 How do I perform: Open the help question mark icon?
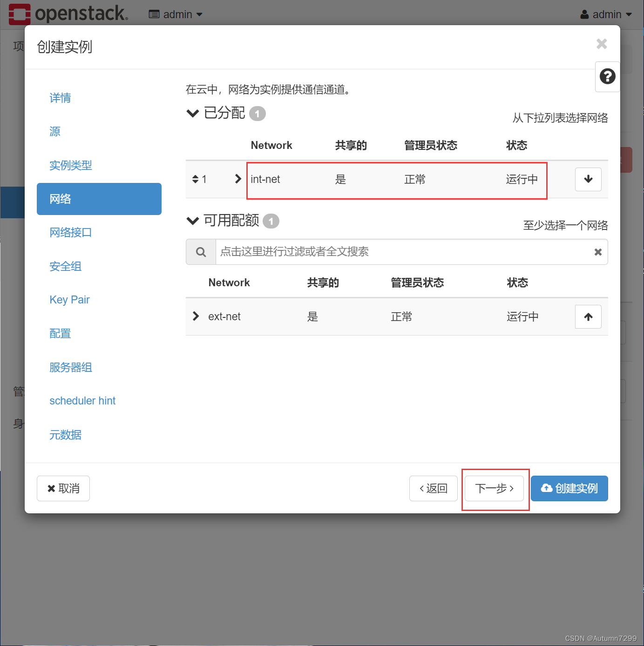tap(607, 76)
